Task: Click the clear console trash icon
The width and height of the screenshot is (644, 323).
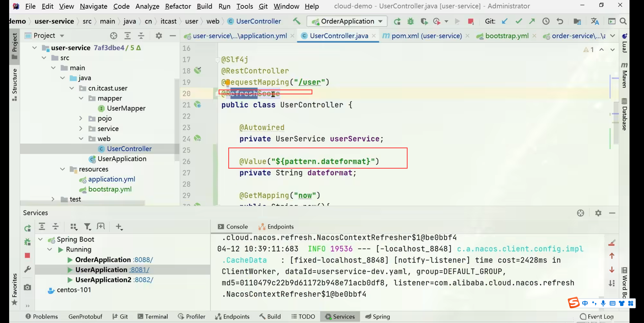Action: pos(612,243)
